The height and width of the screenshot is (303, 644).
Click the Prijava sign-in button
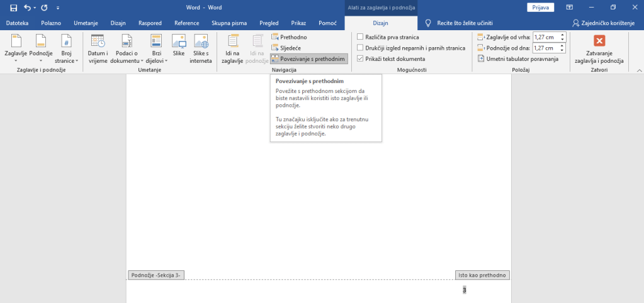[539, 8]
